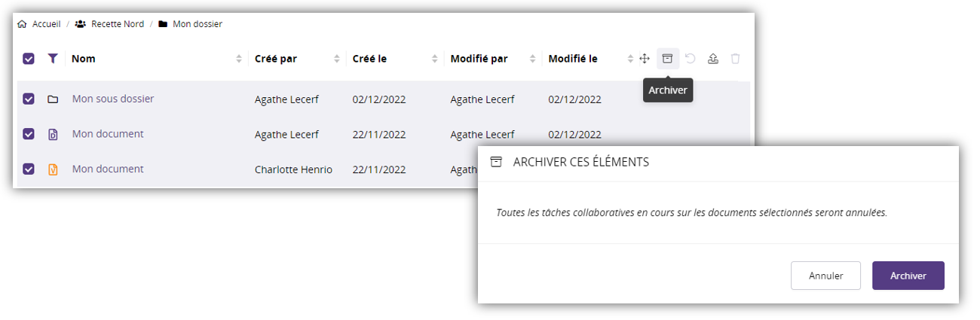Uncheck Charlotte Henrio's document checkbox
Viewport: 980px width, 320px height.
click(x=29, y=169)
